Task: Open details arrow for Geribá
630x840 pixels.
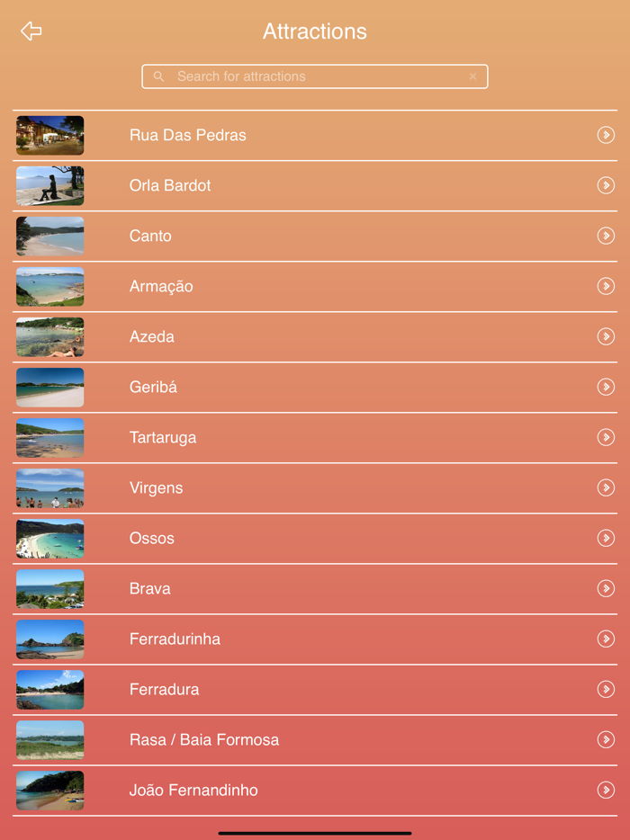Action: (x=605, y=388)
